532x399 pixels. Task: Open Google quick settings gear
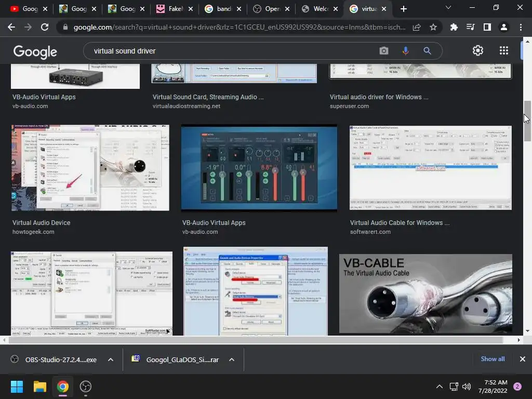point(478,50)
